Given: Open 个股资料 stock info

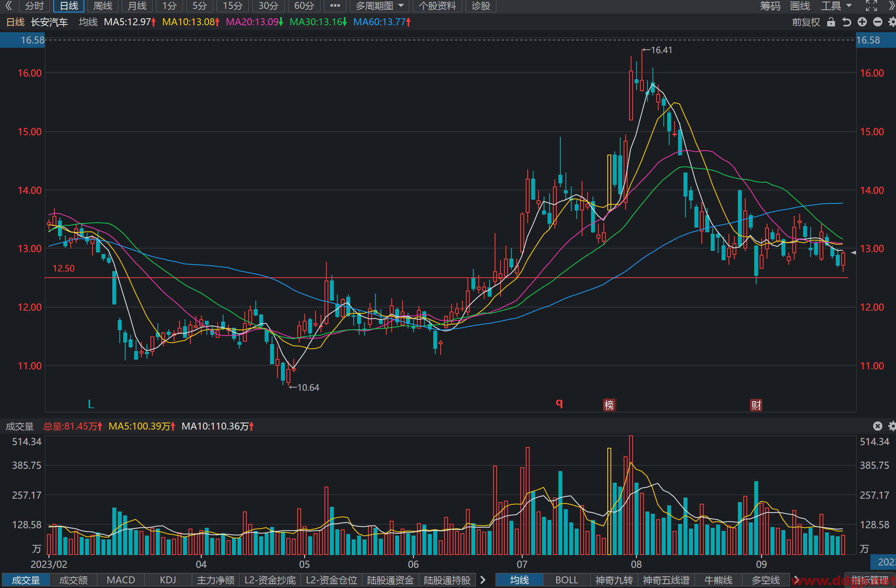Looking at the screenshot, I should (x=437, y=6).
